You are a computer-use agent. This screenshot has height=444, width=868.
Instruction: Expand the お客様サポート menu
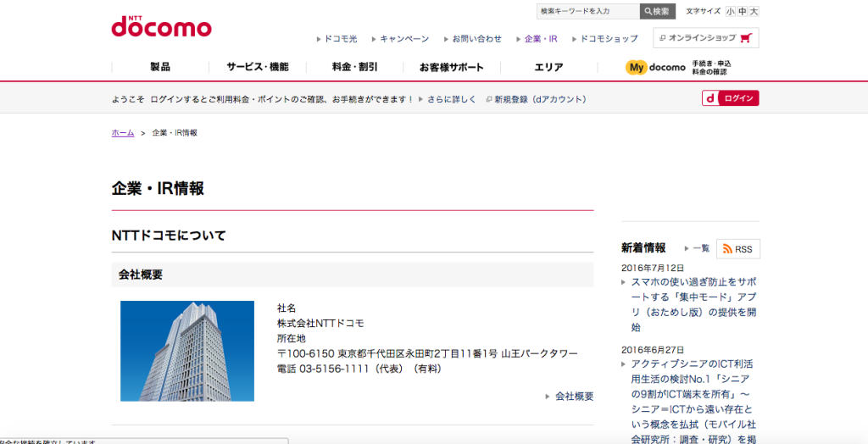(x=452, y=68)
